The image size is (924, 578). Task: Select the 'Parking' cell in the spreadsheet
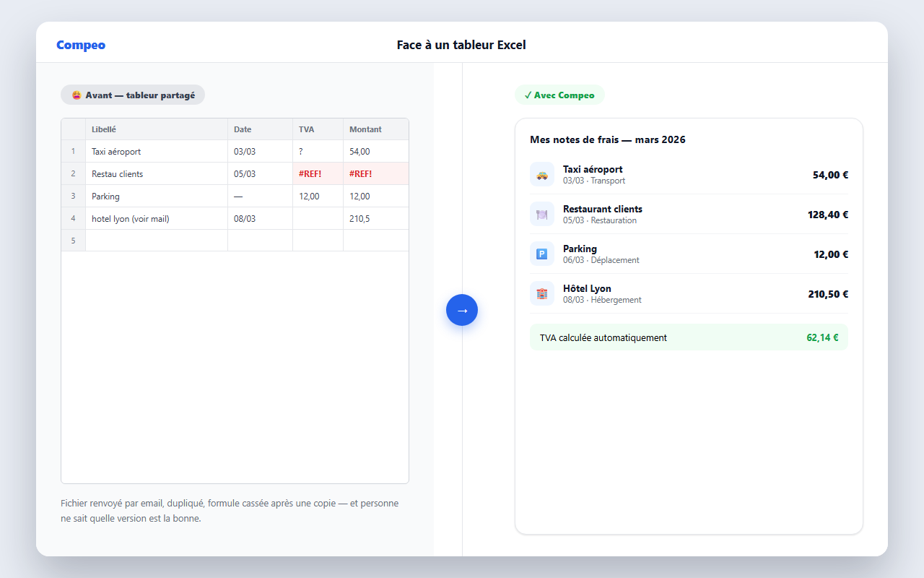point(157,197)
